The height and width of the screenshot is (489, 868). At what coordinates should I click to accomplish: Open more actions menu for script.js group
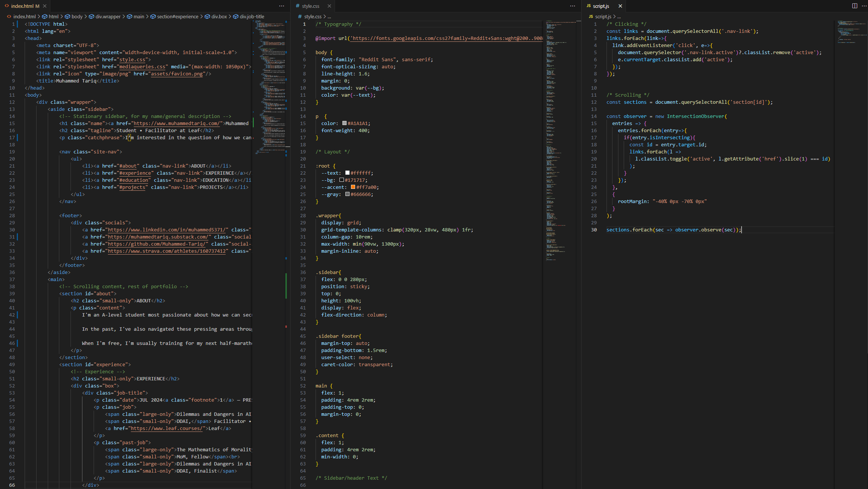[864, 6]
